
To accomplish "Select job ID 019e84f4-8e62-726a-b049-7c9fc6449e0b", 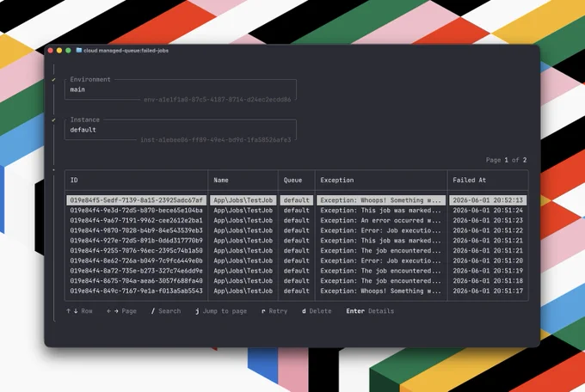I will [136, 260].
